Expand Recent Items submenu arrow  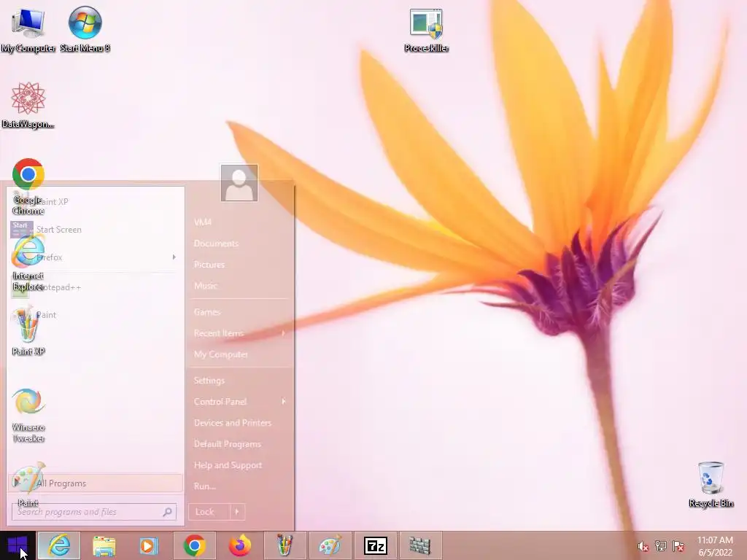point(284,333)
